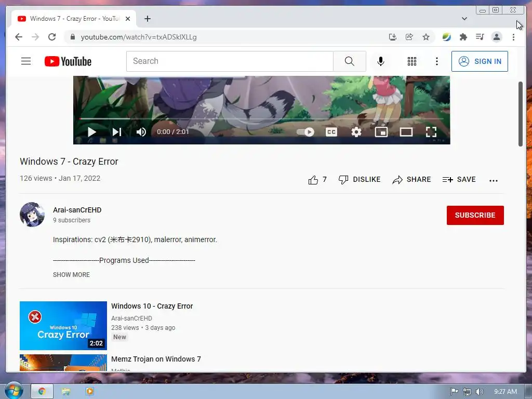The image size is (532, 399).
Task: Focus the YouTube search field
Action: (x=230, y=61)
